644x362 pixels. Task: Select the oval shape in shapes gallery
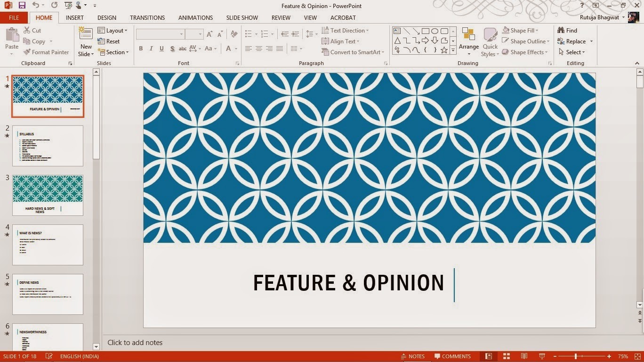[435, 31]
